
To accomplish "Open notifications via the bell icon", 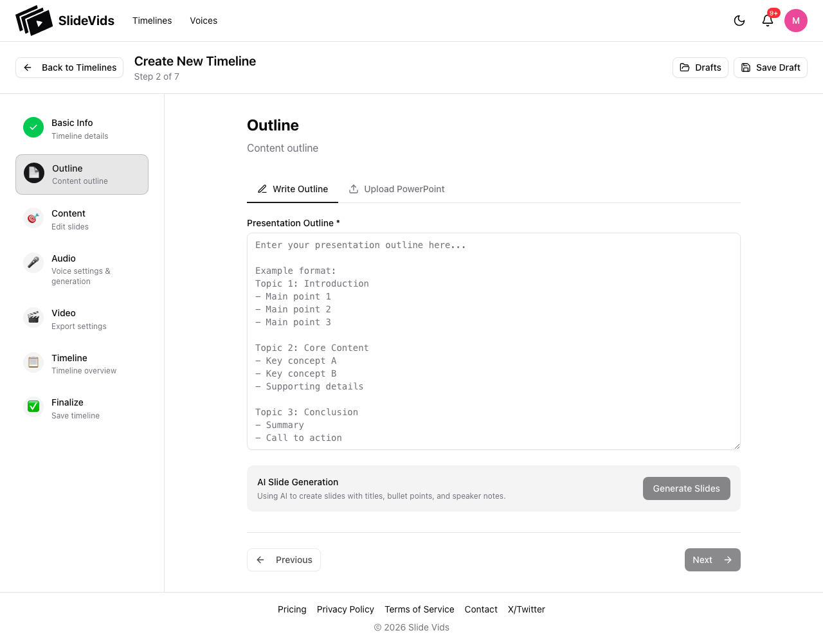I will coord(768,21).
